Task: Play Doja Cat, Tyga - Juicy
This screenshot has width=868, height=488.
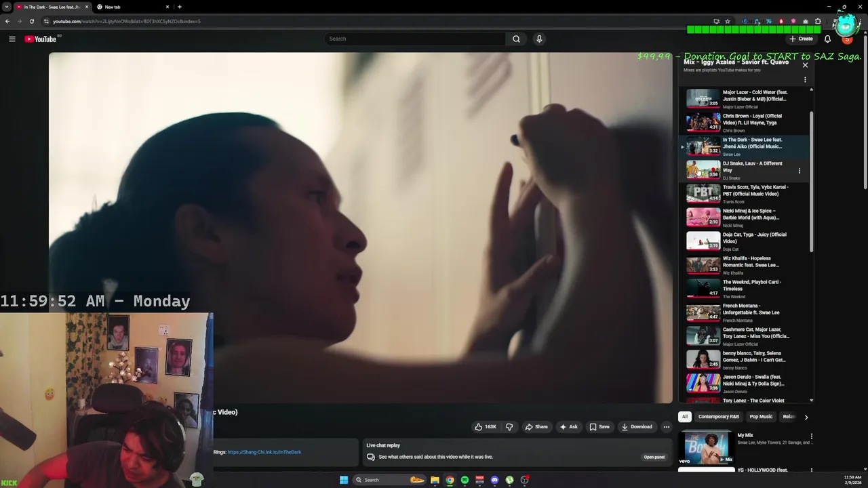Action: 745,241
